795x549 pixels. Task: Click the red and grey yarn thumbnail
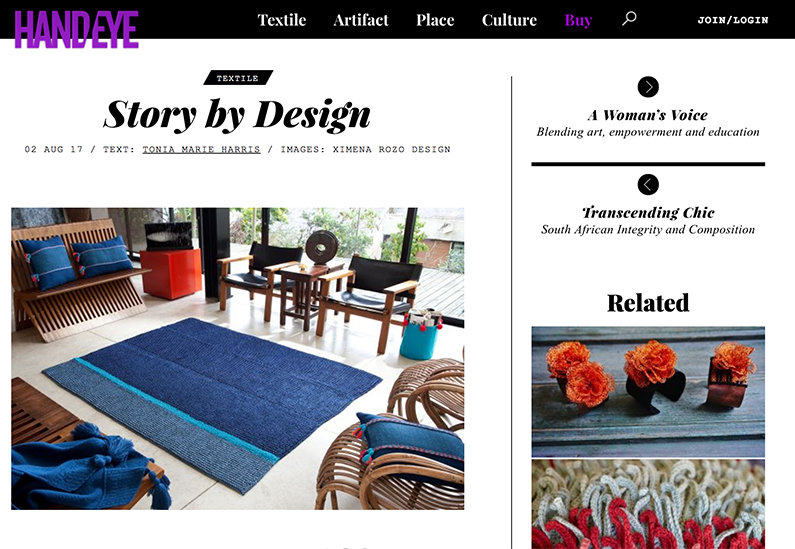(648, 504)
